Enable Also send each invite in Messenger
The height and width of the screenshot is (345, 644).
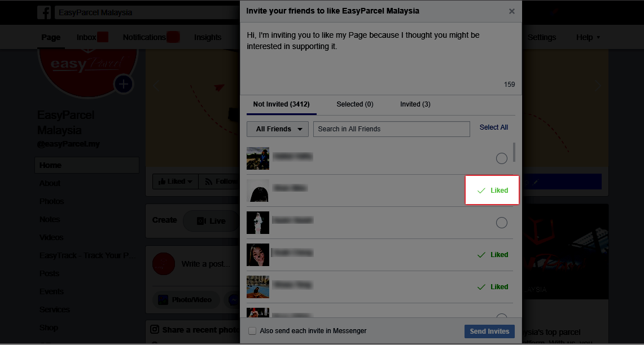pos(252,331)
